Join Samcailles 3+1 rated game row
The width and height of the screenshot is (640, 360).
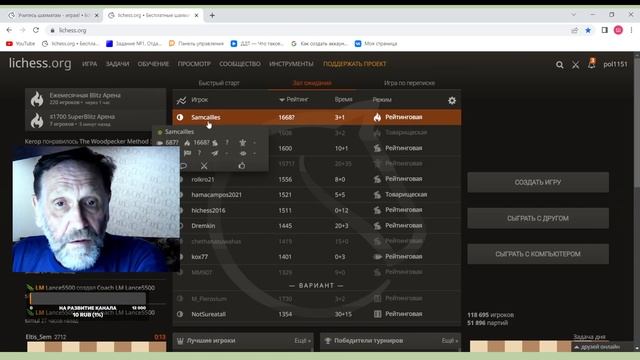click(317, 117)
